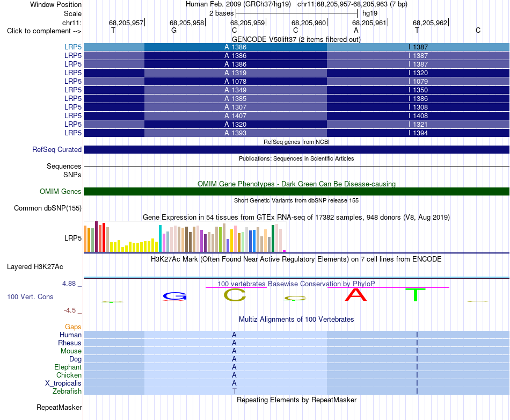This screenshot has height=420, width=510.
Task: Click the SNPs track label
Action: [72, 175]
